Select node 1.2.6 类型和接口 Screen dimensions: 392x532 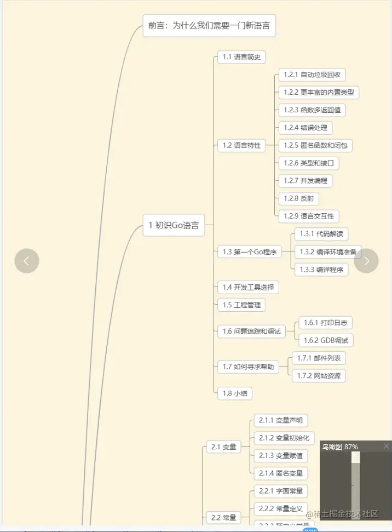click(309, 163)
